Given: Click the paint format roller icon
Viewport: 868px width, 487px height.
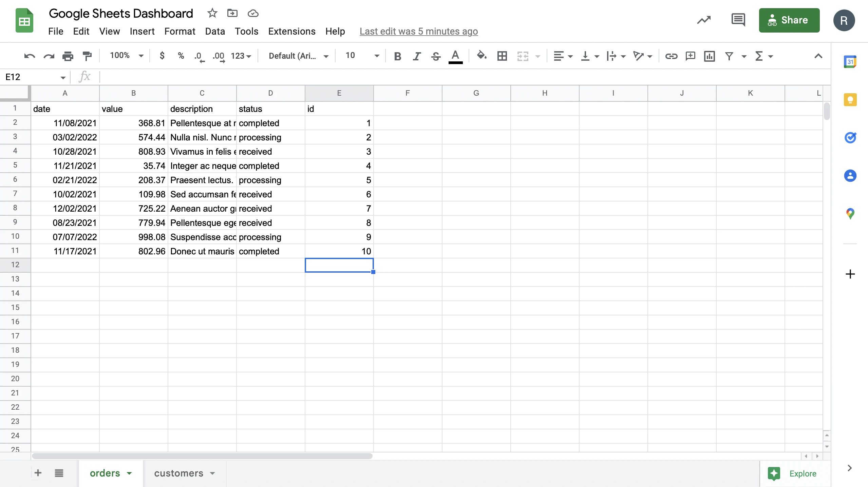Looking at the screenshot, I should point(87,56).
